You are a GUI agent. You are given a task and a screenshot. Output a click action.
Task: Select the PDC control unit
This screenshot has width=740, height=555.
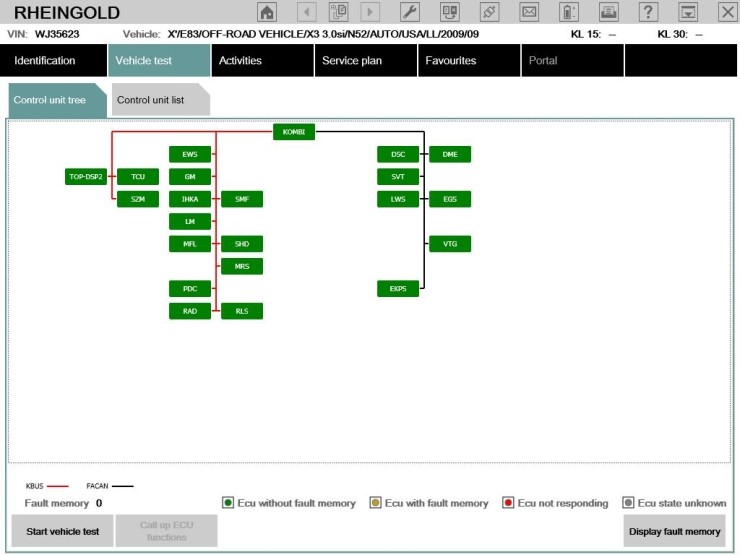190,289
